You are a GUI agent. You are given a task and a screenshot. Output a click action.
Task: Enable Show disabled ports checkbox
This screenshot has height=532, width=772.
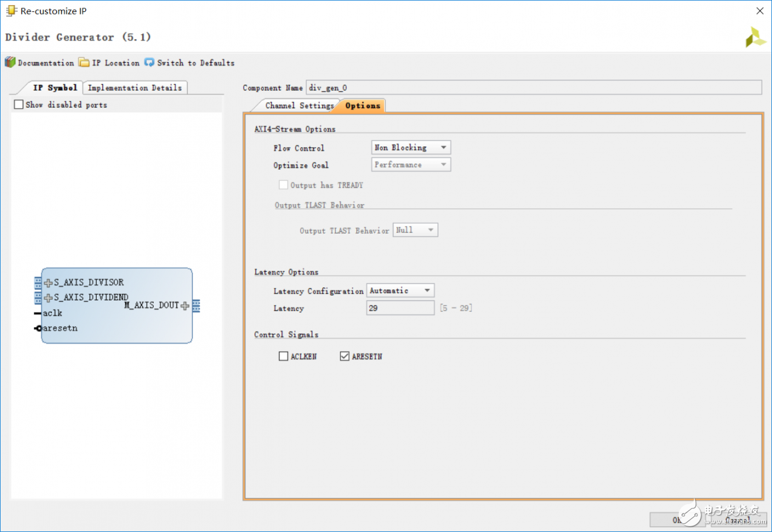pyautogui.click(x=19, y=104)
